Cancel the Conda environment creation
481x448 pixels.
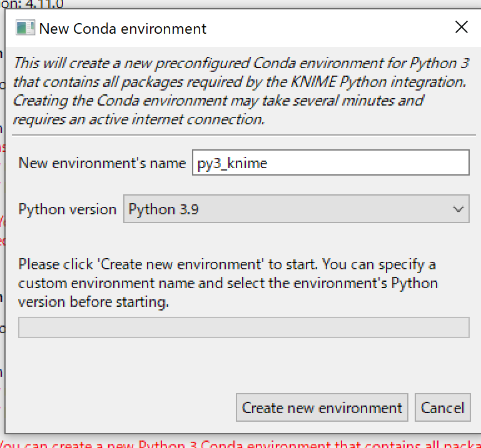click(442, 407)
